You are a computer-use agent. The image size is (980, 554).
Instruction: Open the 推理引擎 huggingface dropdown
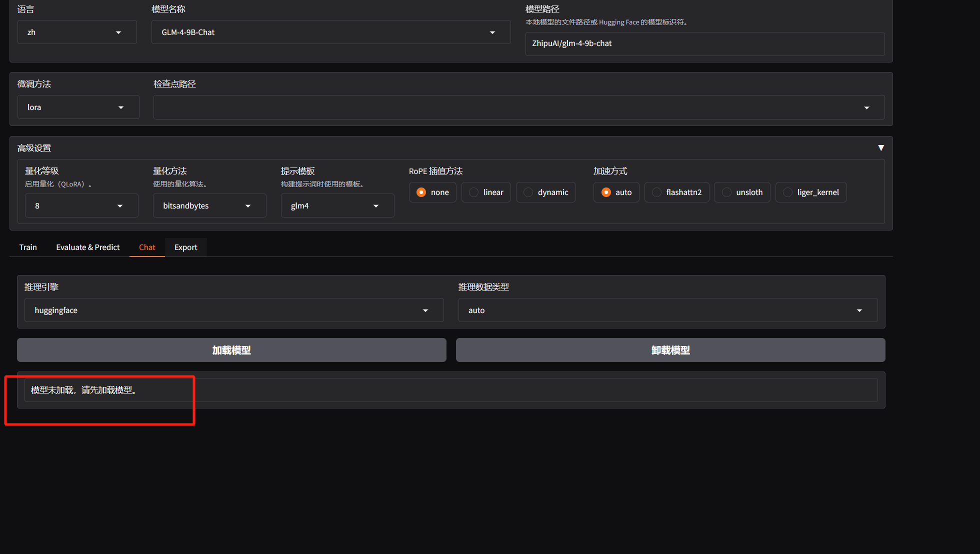click(x=233, y=310)
